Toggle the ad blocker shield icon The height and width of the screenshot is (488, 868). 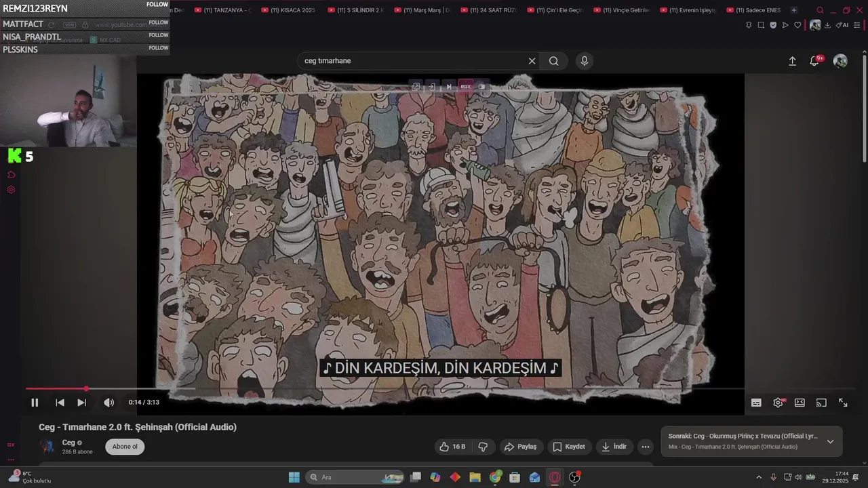coord(773,25)
